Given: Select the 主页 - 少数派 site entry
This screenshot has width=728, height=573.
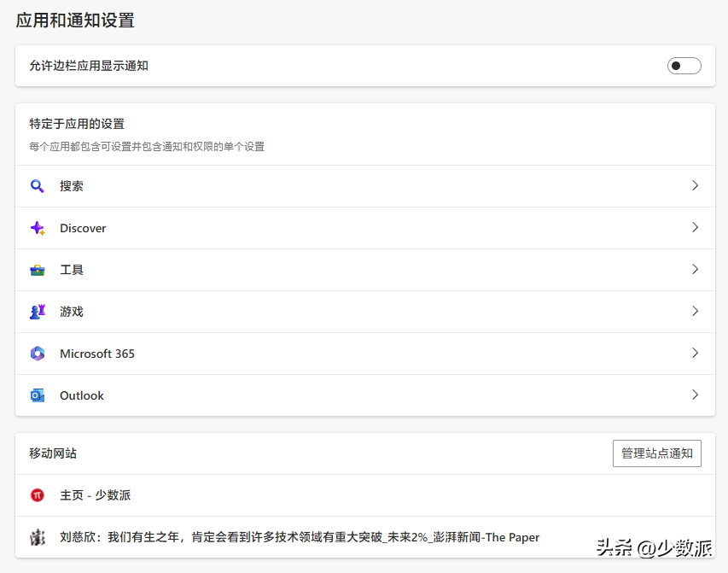Looking at the screenshot, I should [365, 495].
